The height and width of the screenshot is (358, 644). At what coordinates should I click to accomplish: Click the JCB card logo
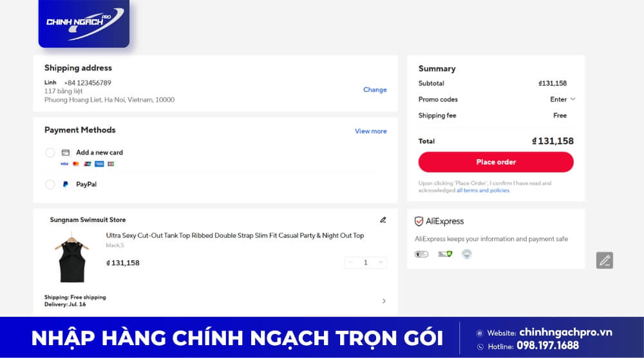pos(111,164)
